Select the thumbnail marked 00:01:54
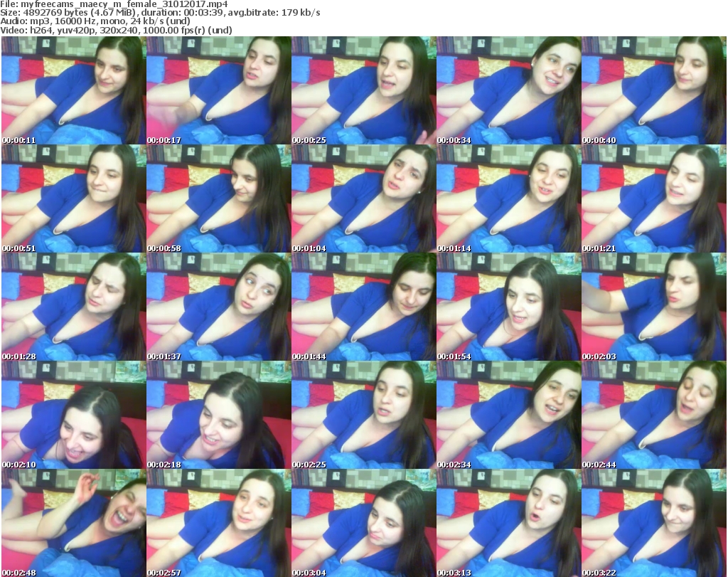This screenshot has height=577, width=728. tap(508, 307)
